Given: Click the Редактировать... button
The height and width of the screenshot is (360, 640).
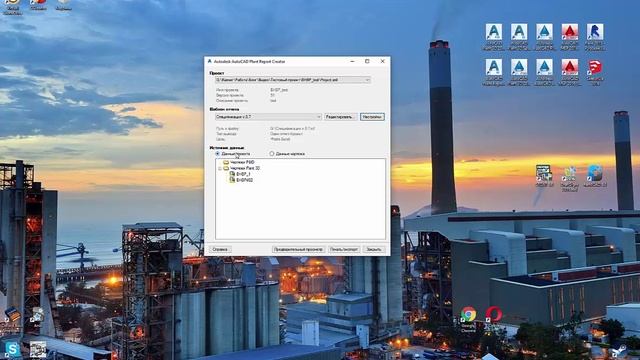Looking at the screenshot, I should point(340,117).
